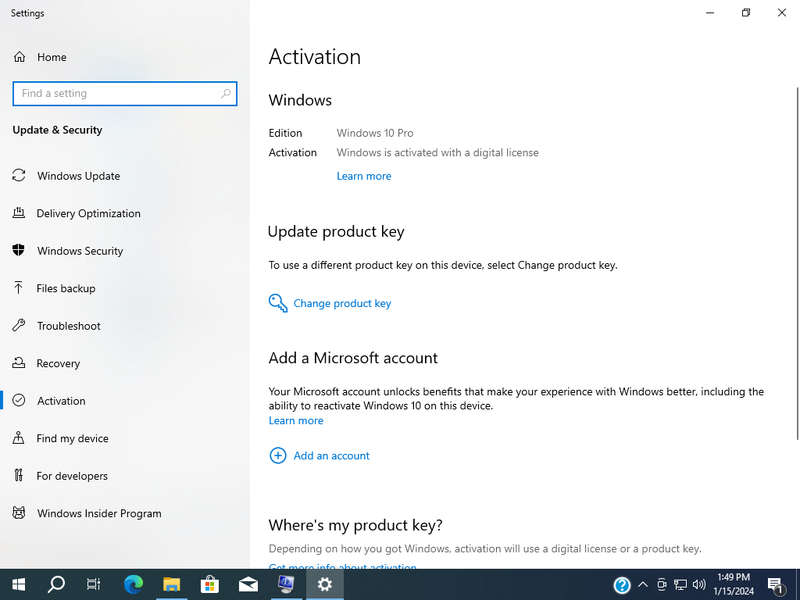Click the Recovery icon in sidebar
The width and height of the screenshot is (800, 600).
click(19, 363)
